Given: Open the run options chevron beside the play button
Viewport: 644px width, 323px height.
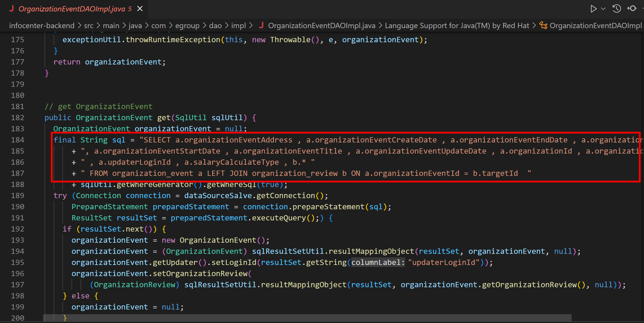Looking at the screenshot, I should [x=603, y=9].
